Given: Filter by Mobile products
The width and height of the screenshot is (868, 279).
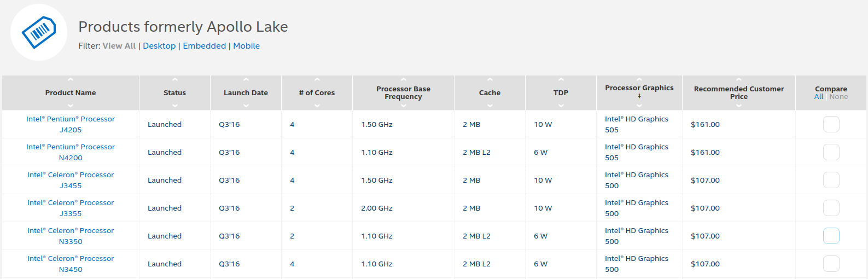Looking at the screenshot, I should (247, 46).
